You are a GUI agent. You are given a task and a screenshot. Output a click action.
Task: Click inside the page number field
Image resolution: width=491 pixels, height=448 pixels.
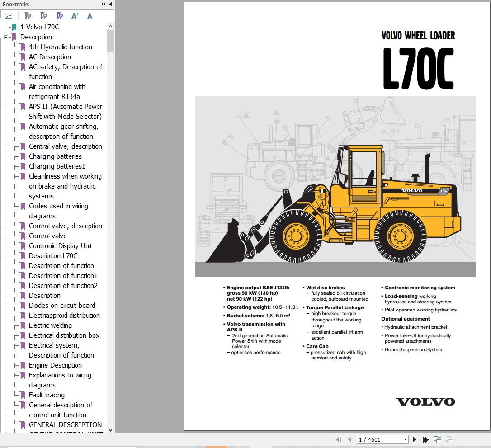[375, 439]
